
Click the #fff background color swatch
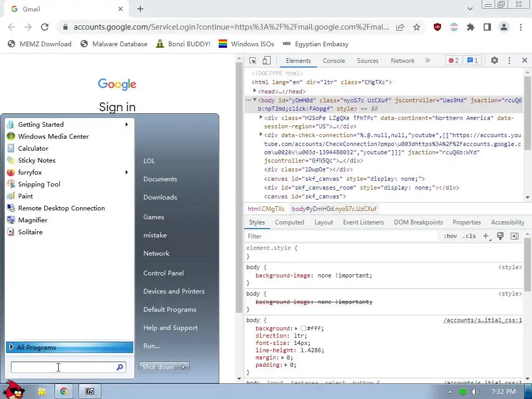click(303, 328)
